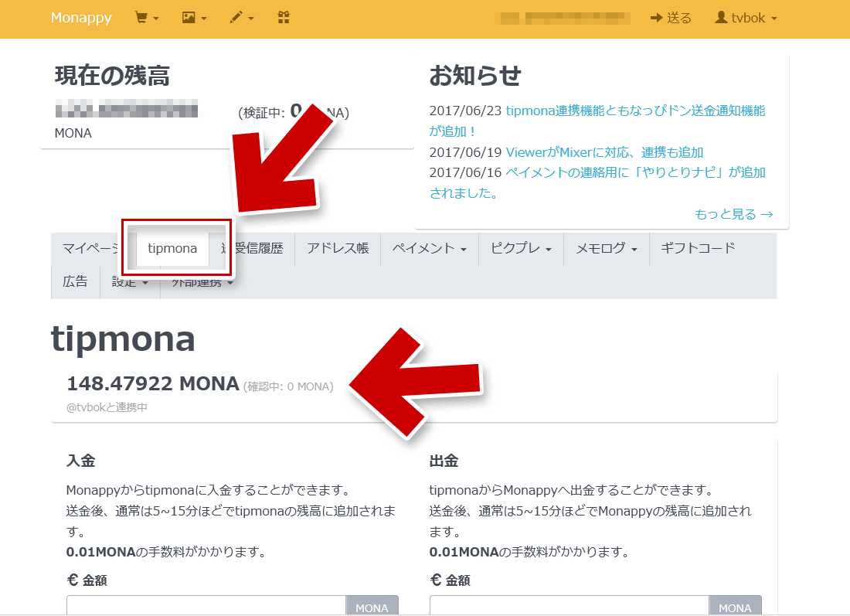Click the 入金 section heading

(81, 461)
